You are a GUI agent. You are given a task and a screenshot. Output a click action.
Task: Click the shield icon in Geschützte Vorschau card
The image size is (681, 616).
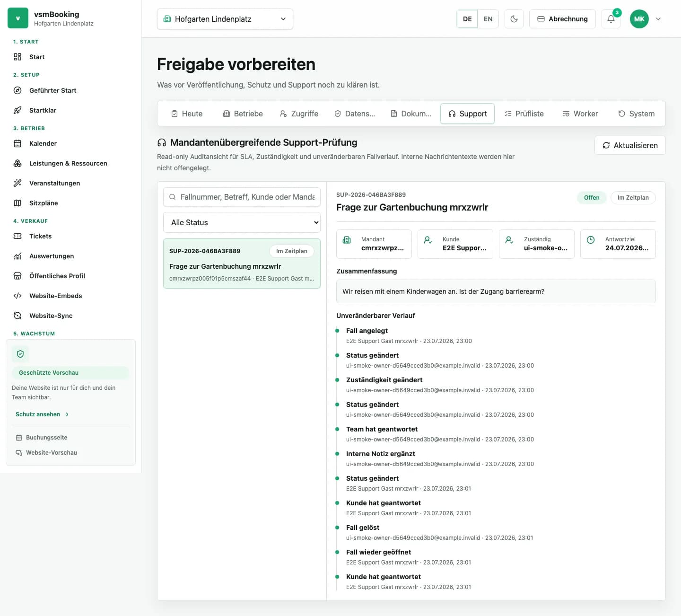pyautogui.click(x=20, y=354)
